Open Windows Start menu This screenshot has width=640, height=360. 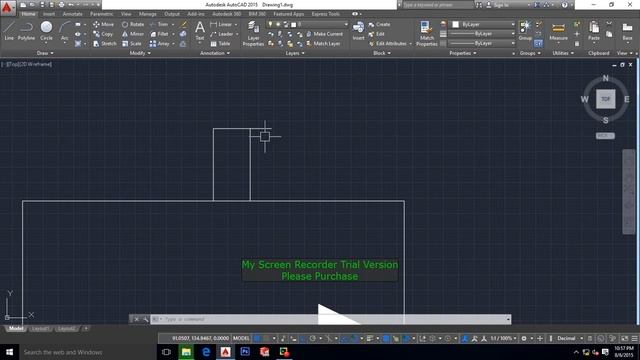[9, 352]
